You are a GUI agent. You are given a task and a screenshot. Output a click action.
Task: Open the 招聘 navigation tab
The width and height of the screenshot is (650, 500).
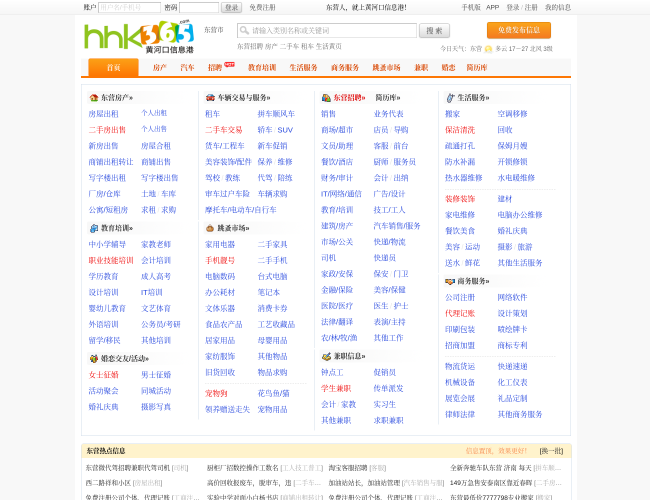(x=215, y=68)
